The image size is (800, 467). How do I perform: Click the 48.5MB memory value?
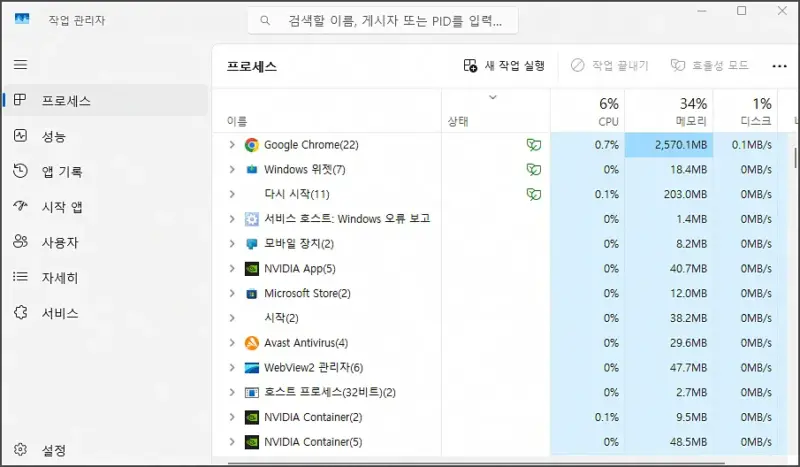pyautogui.click(x=688, y=442)
